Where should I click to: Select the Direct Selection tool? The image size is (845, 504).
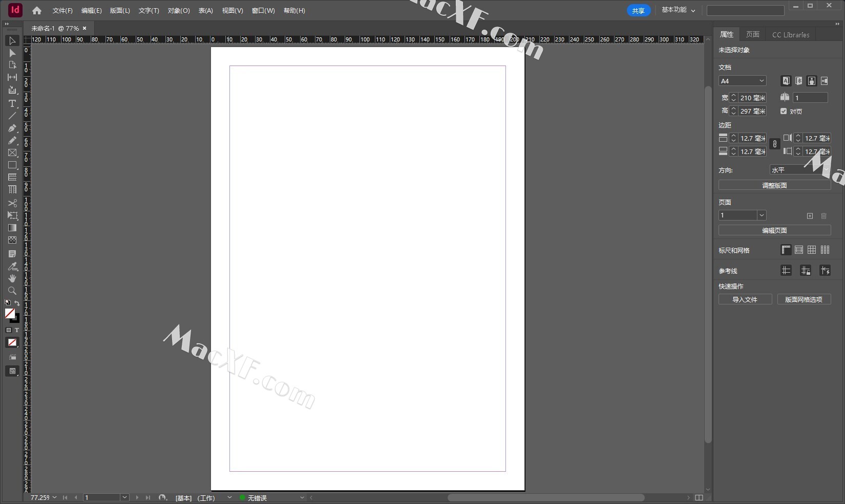click(12, 53)
